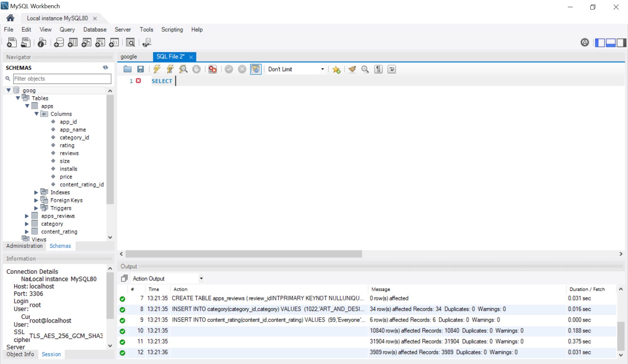
Task: Switch to Administration navigator tab
Action: pyautogui.click(x=24, y=246)
